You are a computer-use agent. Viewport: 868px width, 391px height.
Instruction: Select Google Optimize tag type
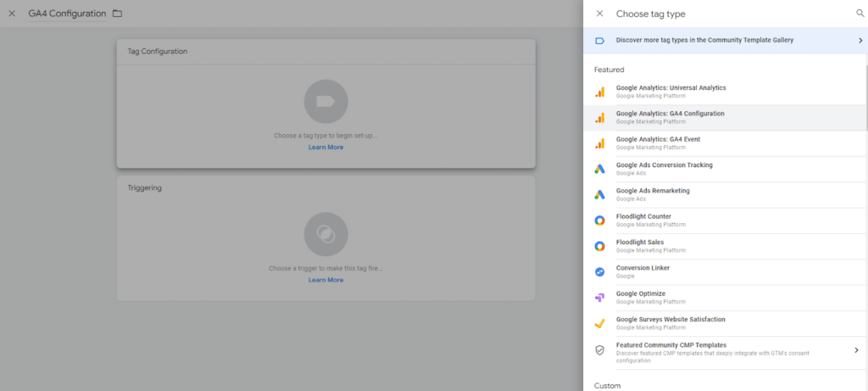[x=726, y=298]
